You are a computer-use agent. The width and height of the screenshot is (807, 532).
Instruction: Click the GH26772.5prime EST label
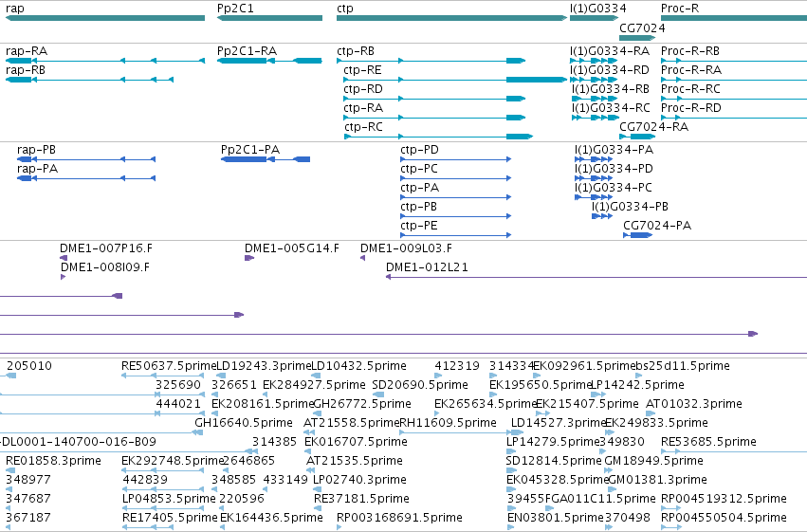click(362, 404)
